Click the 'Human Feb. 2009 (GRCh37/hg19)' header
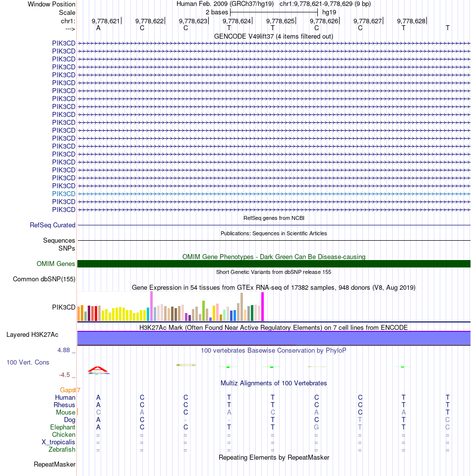 click(225, 4)
